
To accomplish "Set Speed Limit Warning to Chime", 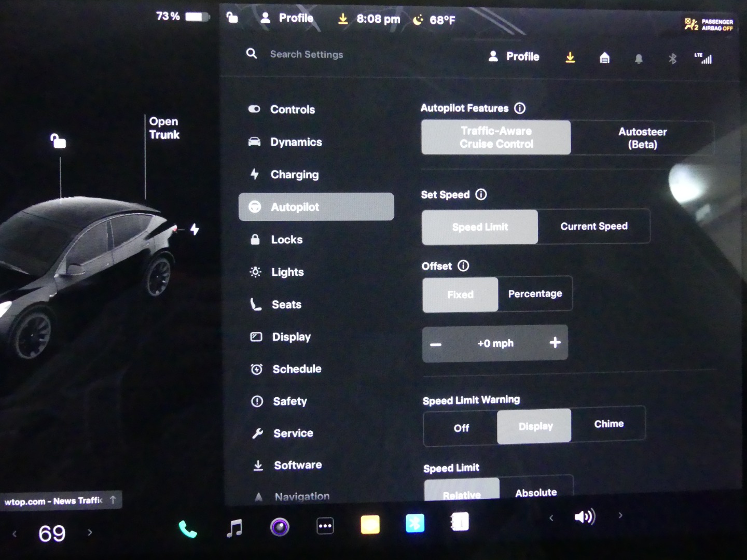I will pyautogui.click(x=609, y=424).
